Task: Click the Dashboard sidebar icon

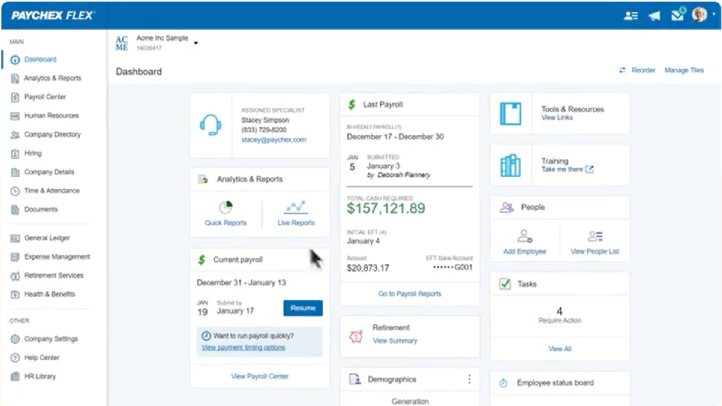Action: tap(15, 60)
